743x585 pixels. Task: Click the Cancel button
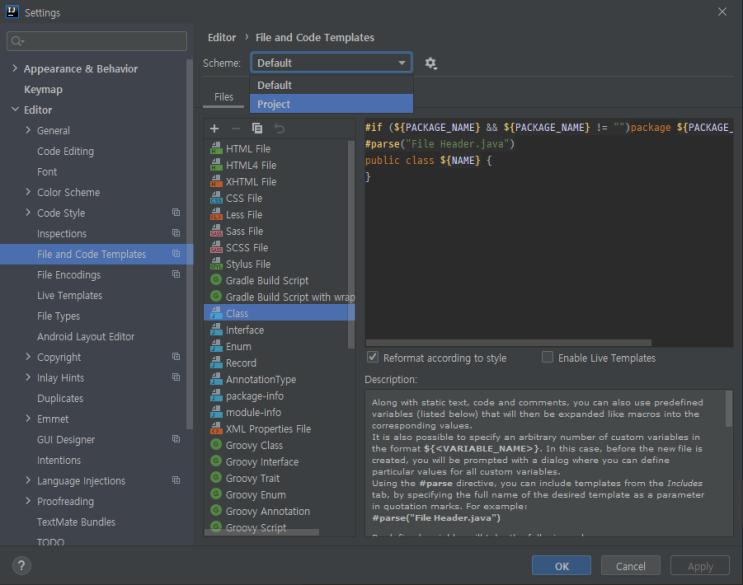(630, 566)
